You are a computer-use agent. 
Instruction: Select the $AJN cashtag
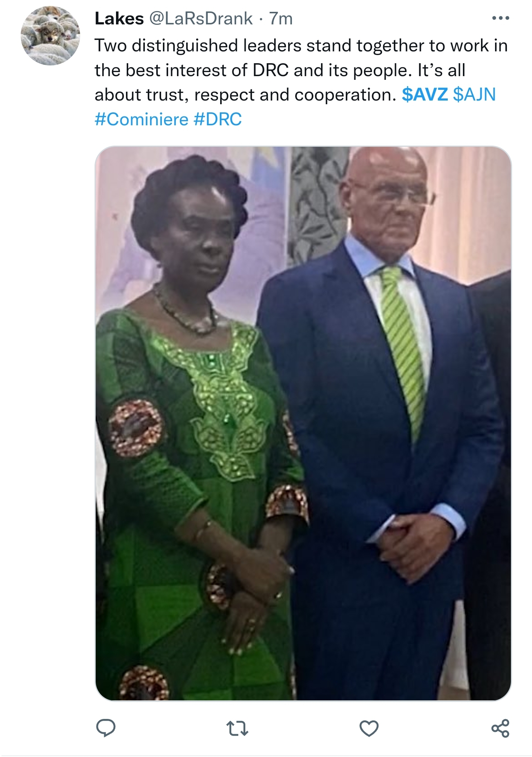tap(474, 95)
